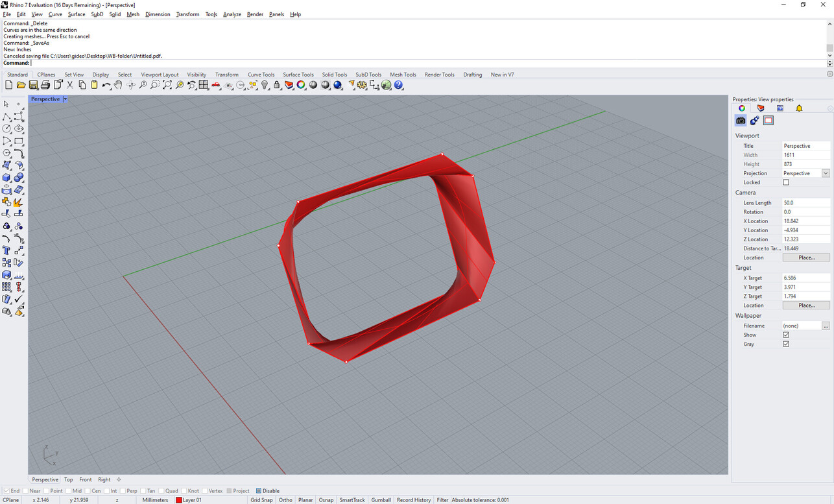Viewport: 834px width, 504px height.
Task: Click the Layer 01 red color swatch
Action: coord(179,500)
